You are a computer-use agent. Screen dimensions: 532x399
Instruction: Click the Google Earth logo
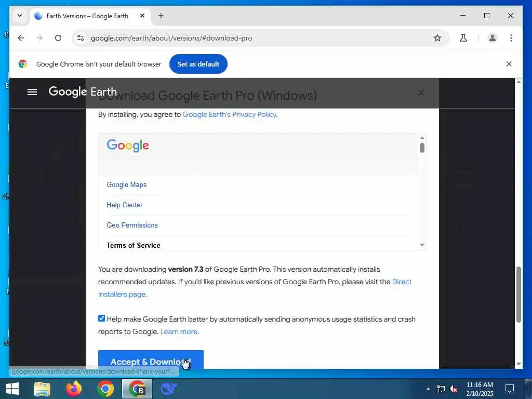pyautogui.click(x=83, y=91)
